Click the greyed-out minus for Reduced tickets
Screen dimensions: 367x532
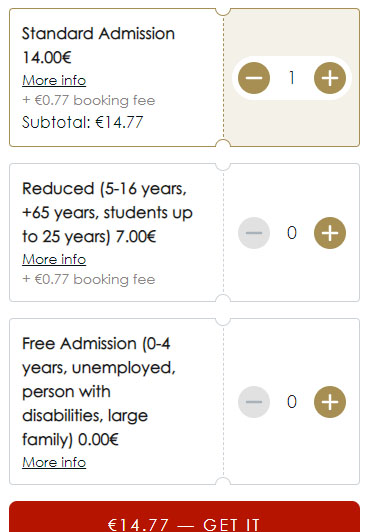[x=254, y=233]
